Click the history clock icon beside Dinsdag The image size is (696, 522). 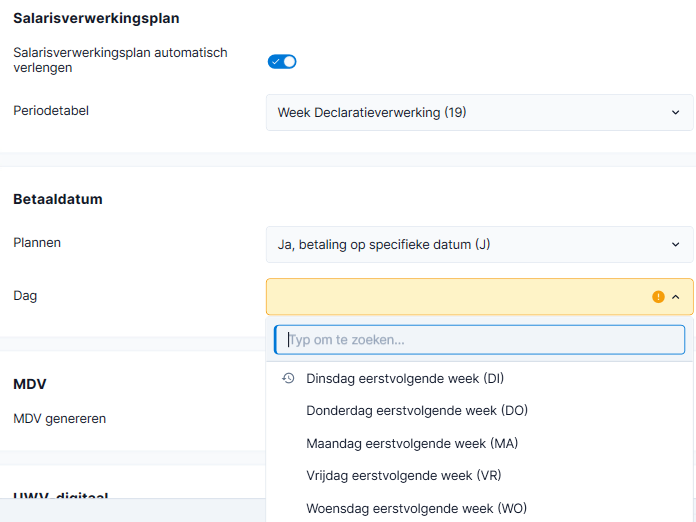click(289, 378)
